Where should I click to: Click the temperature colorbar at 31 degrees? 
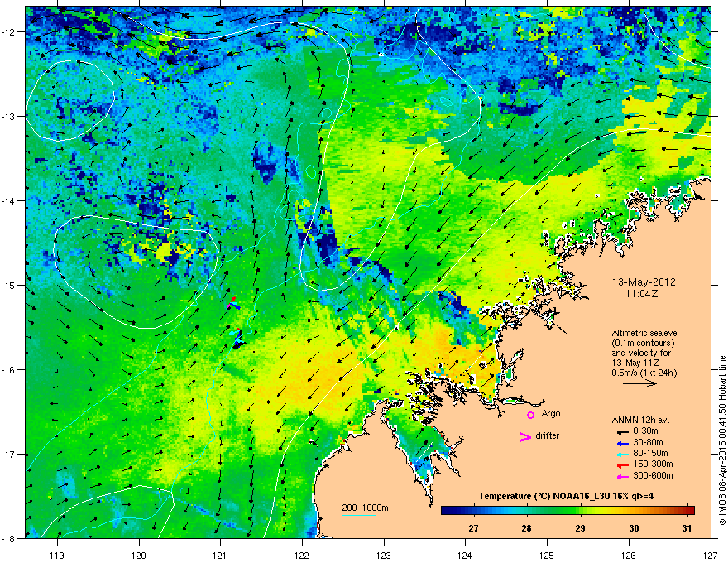point(687,510)
